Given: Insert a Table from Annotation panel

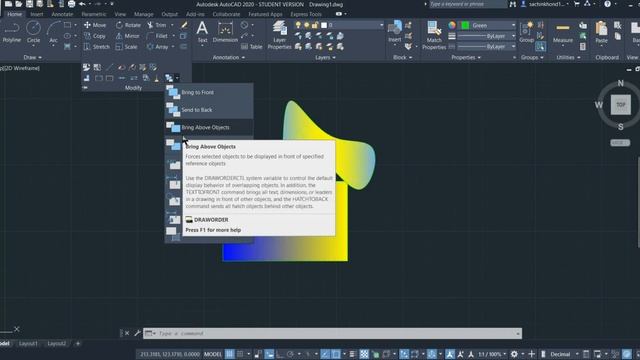Looking at the screenshot, I should [x=252, y=47].
